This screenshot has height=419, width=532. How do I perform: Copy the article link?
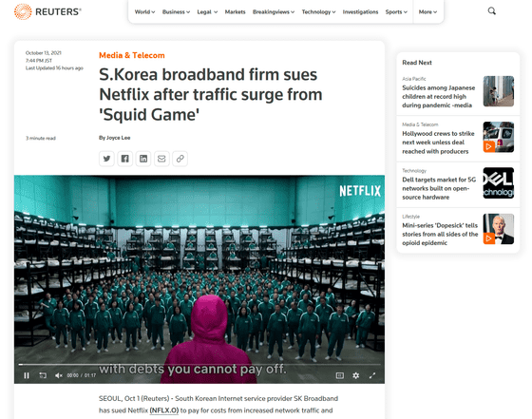point(180,159)
